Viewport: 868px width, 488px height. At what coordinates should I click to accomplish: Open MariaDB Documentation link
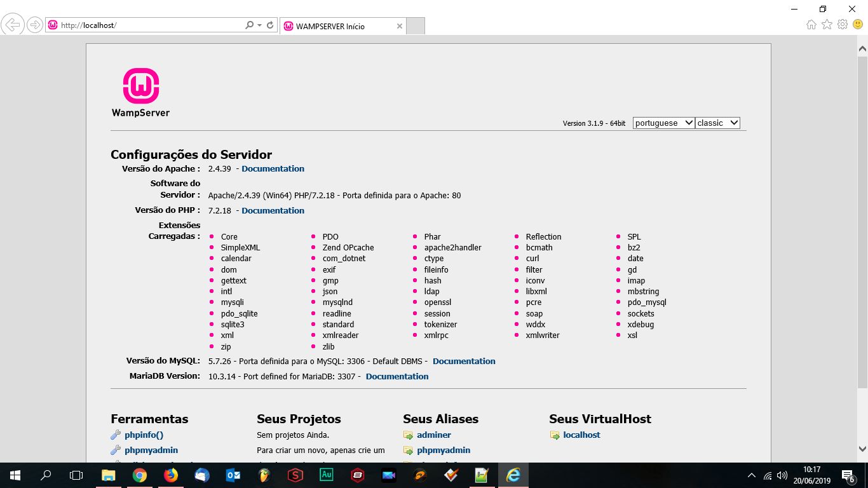click(397, 377)
